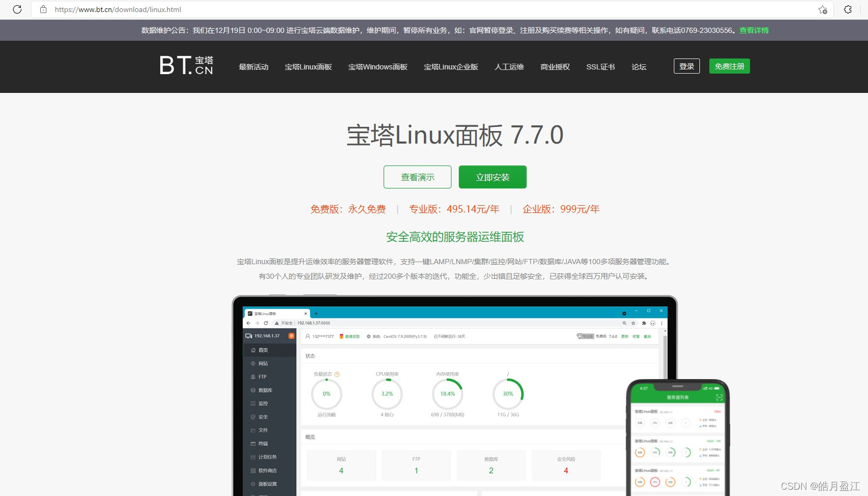868x496 pixels.
Task: Click the orange notification badge beside 192.168.1.37
Action: 291,336
